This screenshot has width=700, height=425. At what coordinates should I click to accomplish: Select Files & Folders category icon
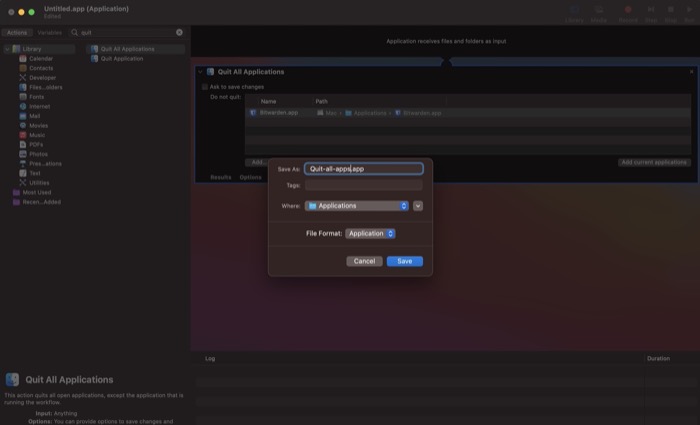point(23,87)
